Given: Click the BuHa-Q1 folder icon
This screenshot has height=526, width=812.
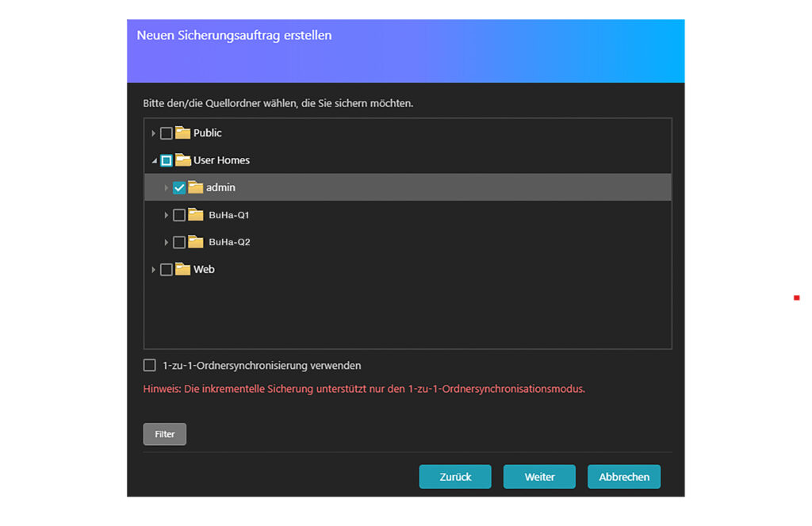Looking at the screenshot, I should point(195,214).
